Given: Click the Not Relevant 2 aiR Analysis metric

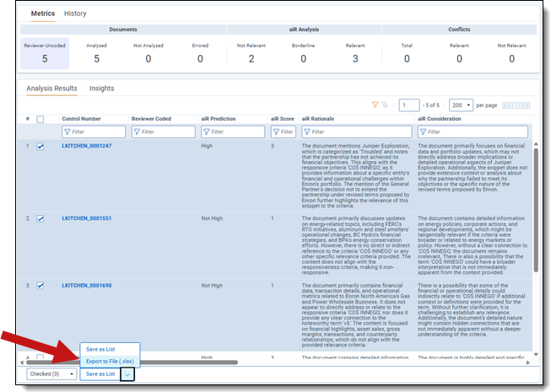Looking at the screenshot, I should 251,54.
